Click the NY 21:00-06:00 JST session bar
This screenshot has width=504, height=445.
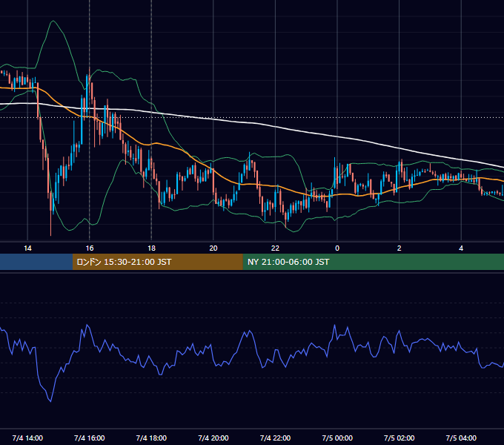point(373,262)
